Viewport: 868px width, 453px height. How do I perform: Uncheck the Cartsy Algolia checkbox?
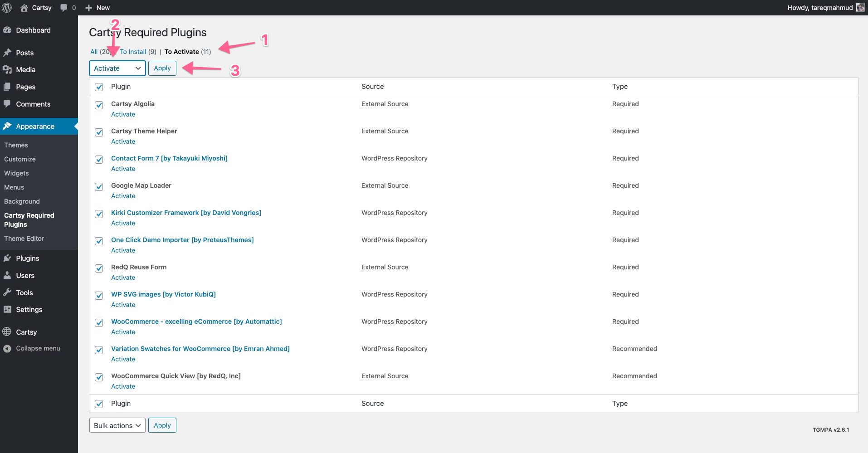(99, 105)
